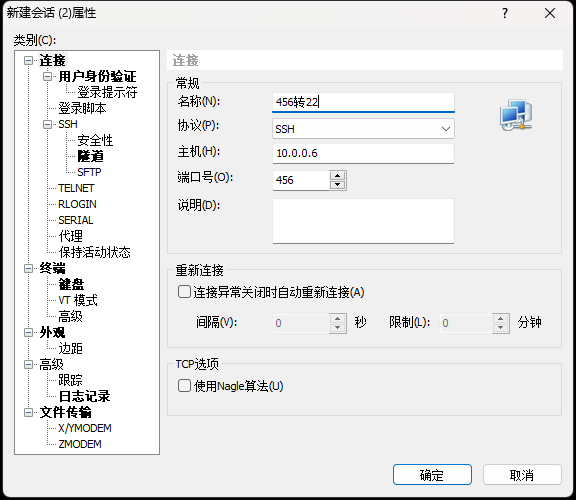The image size is (576, 500).
Task: Collapse the 连接 tree node
Action: [x=28, y=60]
